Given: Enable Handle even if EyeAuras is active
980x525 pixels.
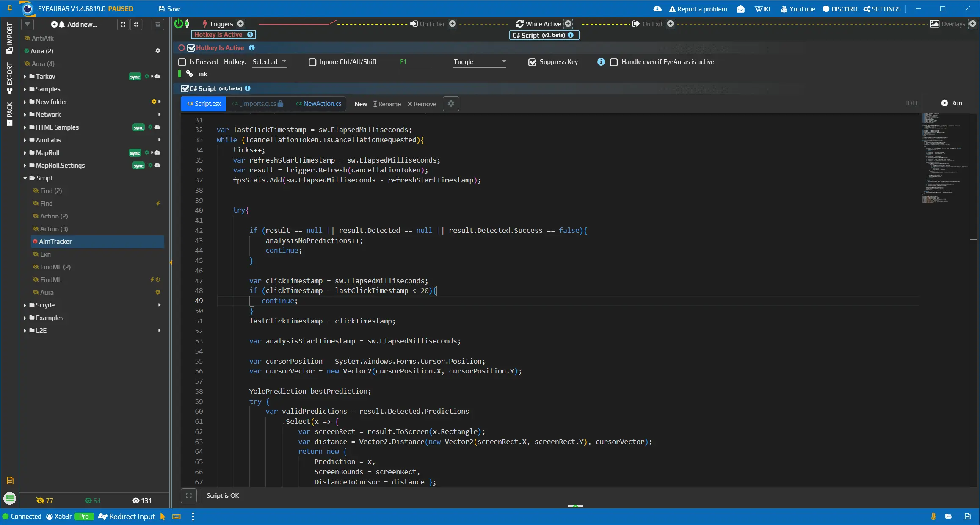Looking at the screenshot, I should 614,62.
